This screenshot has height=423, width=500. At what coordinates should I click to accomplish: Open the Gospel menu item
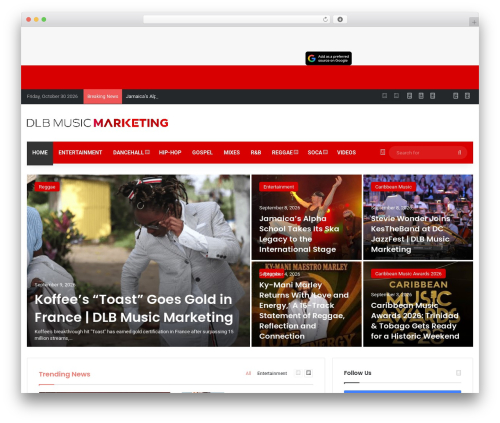click(x=202, y=153)
